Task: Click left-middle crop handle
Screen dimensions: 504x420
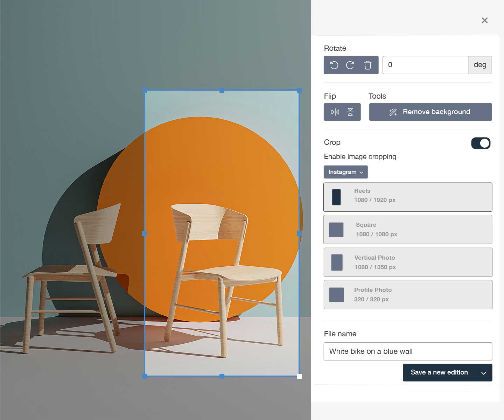Action: coord(145,233)
